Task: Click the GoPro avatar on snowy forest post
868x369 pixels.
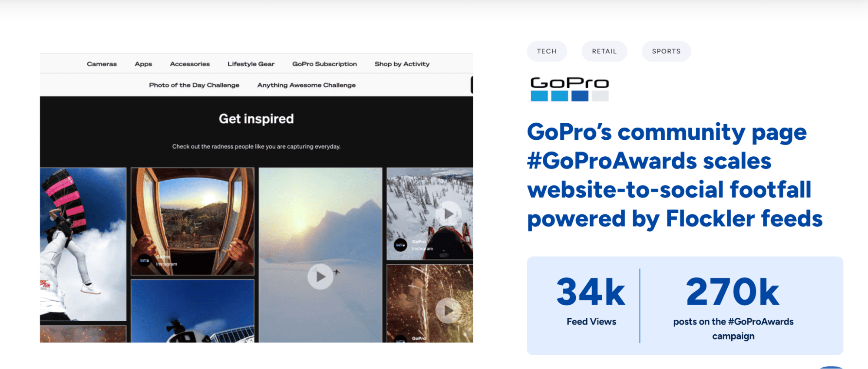Action: (x=400, y=245)
